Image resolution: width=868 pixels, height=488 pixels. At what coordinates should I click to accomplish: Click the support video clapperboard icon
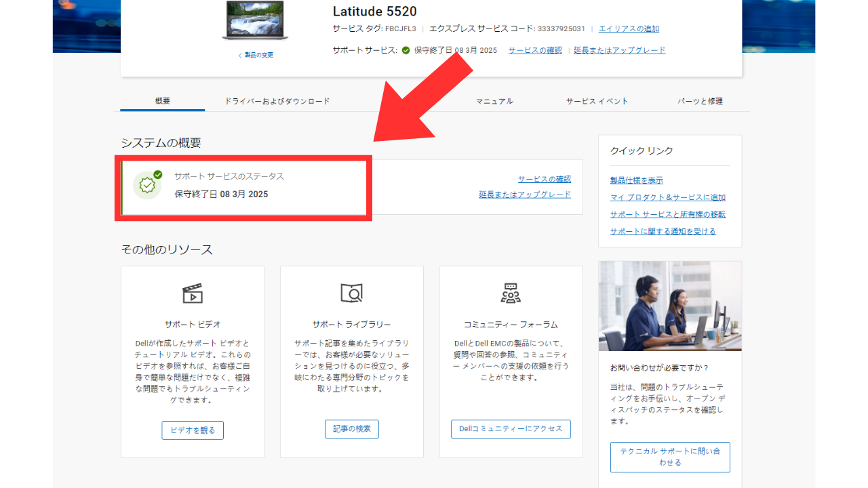(193, 293)
